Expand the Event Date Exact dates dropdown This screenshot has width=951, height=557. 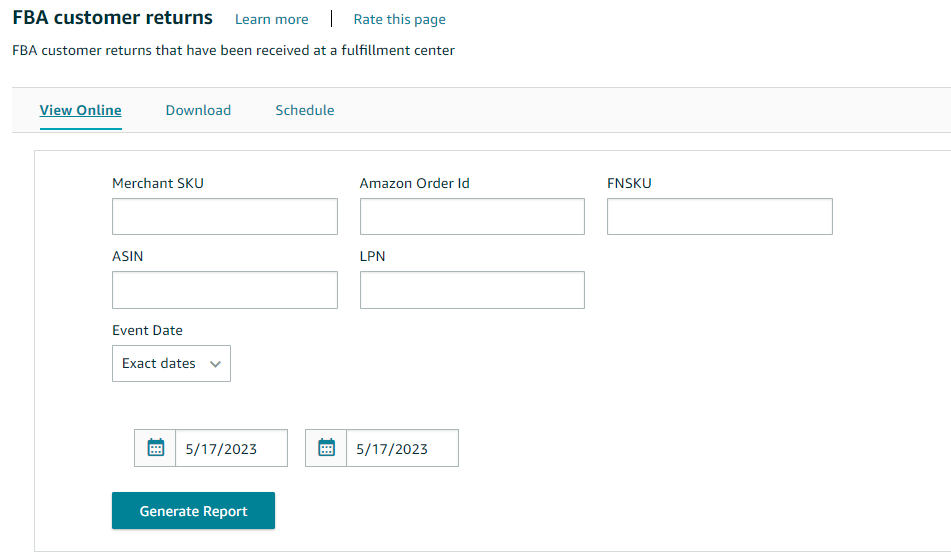[171, 363]
